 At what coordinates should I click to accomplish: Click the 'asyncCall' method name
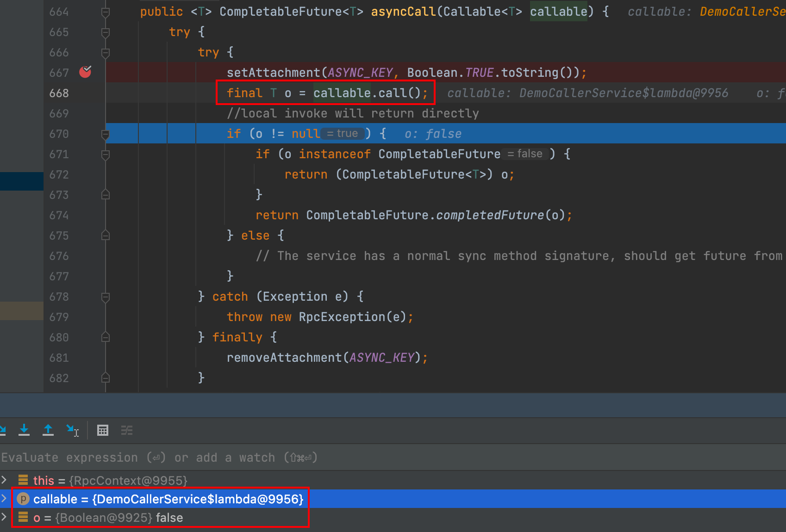[403, 12]
